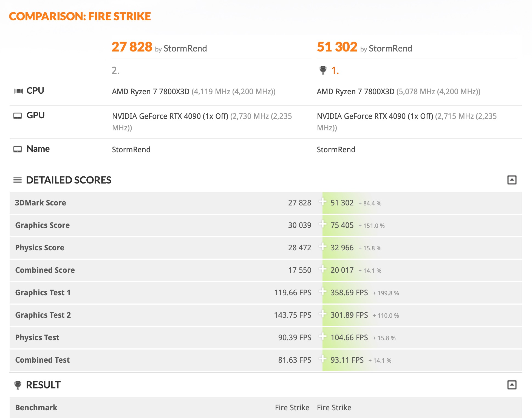This screenshot has width=532, height=418.
Task: Collapse the Detailed Scores section
Action: (x=512, y=180)
